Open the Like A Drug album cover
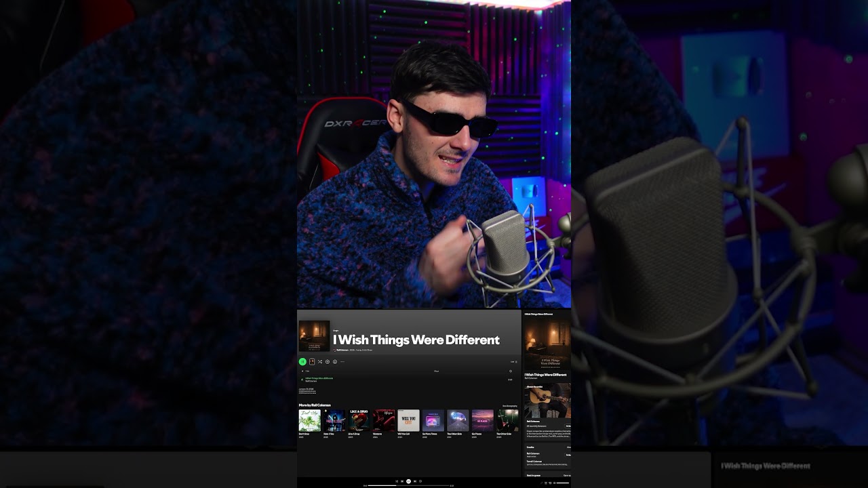This screenshot has height=488, width=868. (x=359, y=420)
